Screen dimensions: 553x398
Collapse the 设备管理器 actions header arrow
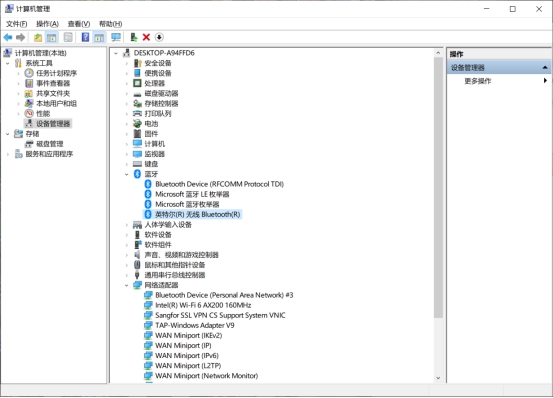click(545, 67)
